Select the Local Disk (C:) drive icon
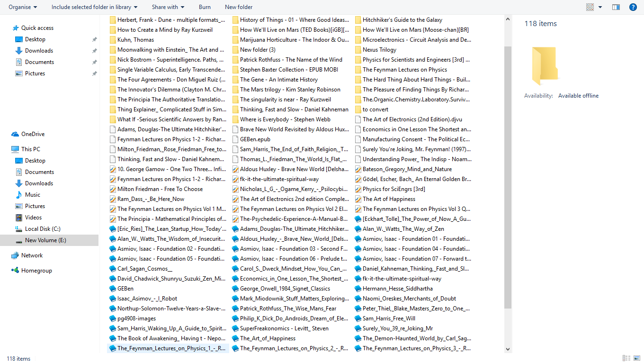Image resolution: width=644 pixels, height=364 pixels. click(19, 229)
